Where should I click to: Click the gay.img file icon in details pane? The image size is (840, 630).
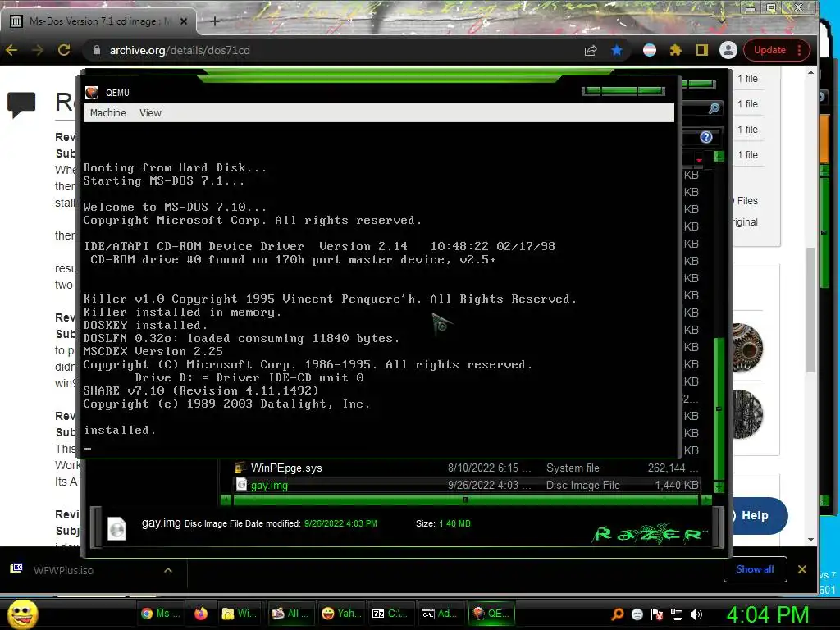[x=116, y=528]
